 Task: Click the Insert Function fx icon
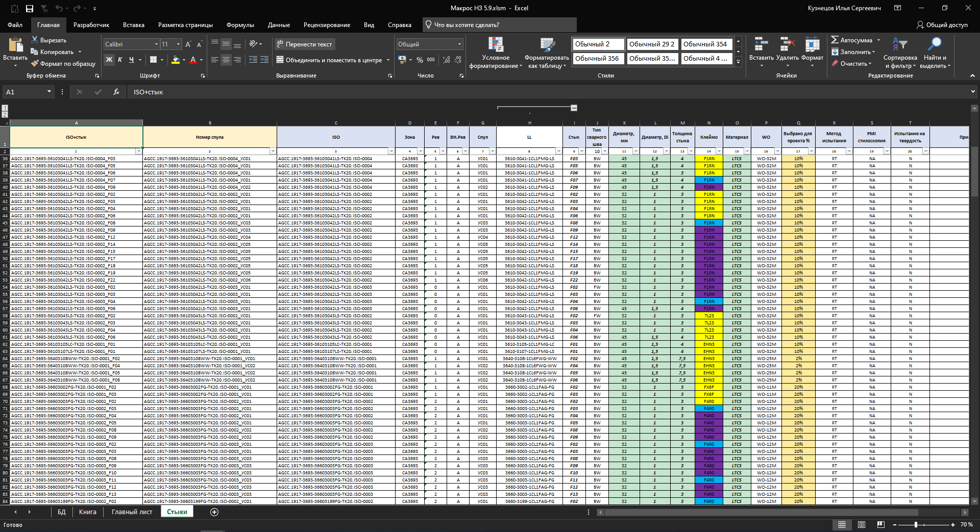[x=116, y=92]
